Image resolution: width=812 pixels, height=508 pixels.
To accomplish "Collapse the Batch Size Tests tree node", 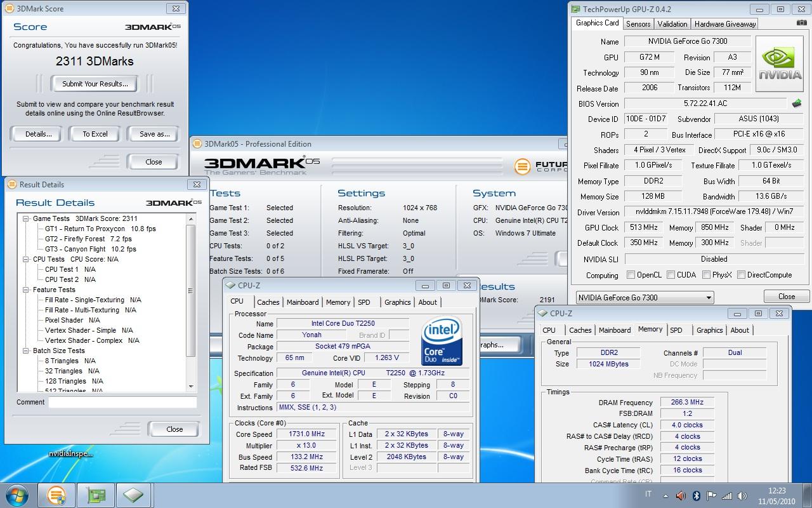I will pyautogui.click(x=26, y=351).
